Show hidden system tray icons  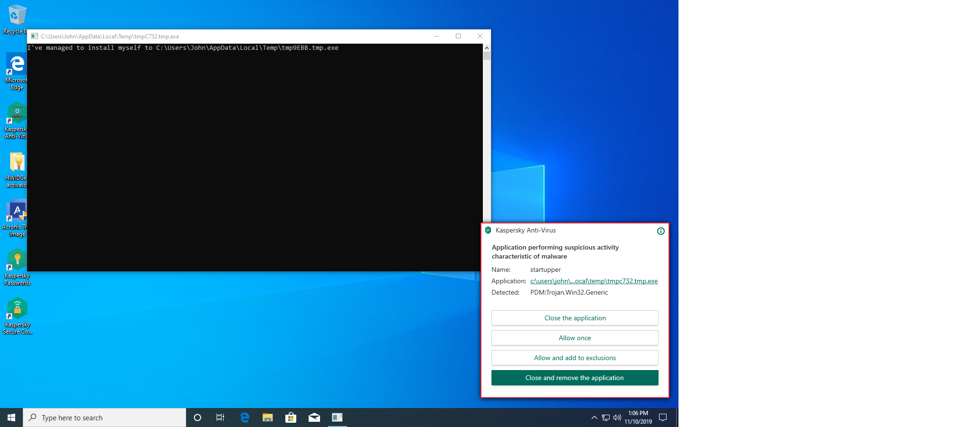[594, 418]
